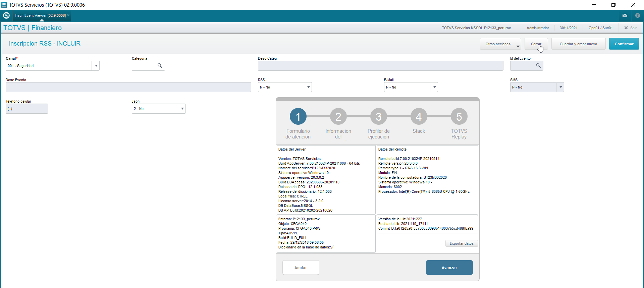644x288 pixels.
Task: Click the Desc Evento field
Action: coord(128,87)
